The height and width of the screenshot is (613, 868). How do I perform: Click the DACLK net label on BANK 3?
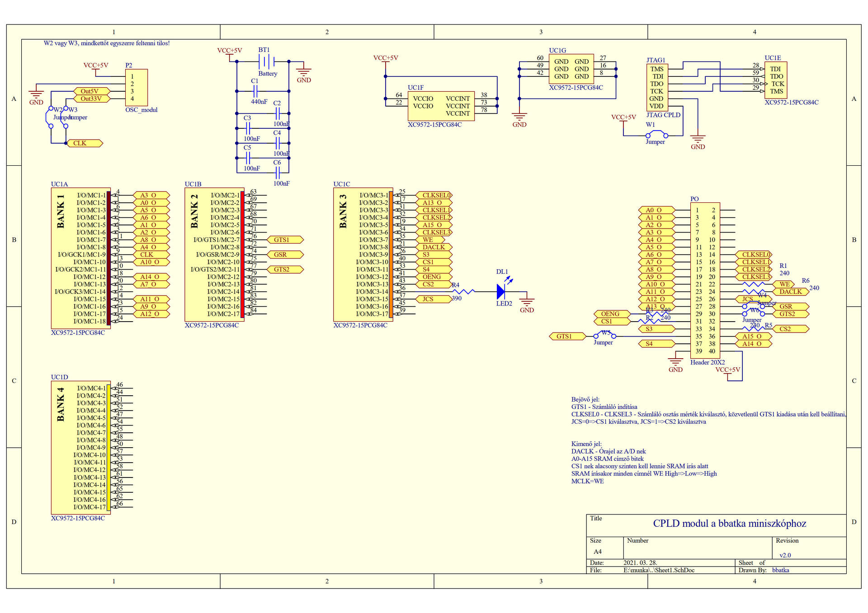coord(434,247)
